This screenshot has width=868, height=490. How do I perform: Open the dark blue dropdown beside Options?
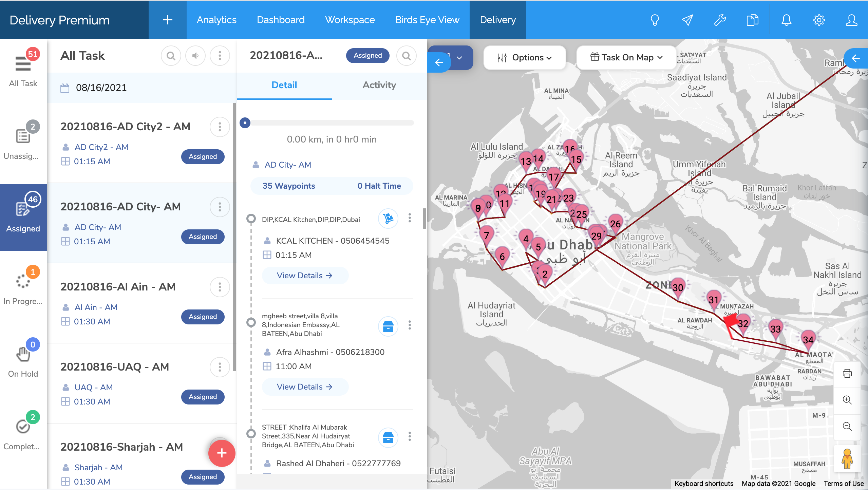click(460, 57)
